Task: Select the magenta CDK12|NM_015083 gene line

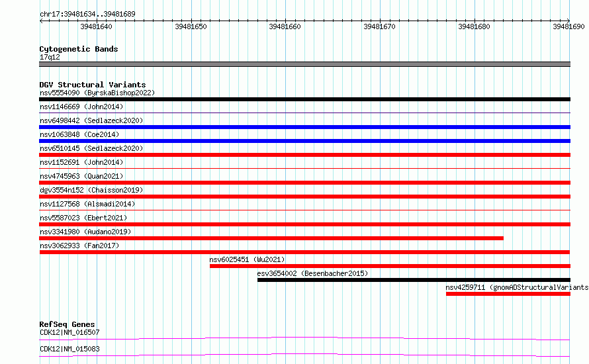Action: coord(304,355)
